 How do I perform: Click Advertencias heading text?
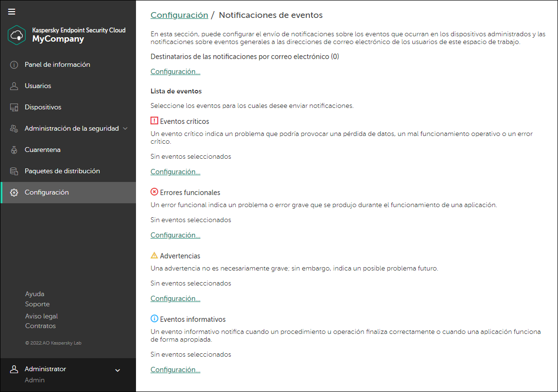[x=180, y=256]
